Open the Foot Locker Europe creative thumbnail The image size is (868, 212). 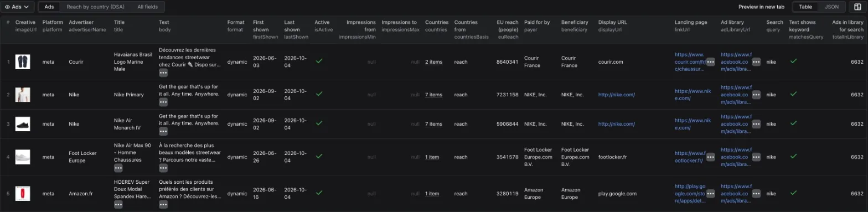pos(23,157)
